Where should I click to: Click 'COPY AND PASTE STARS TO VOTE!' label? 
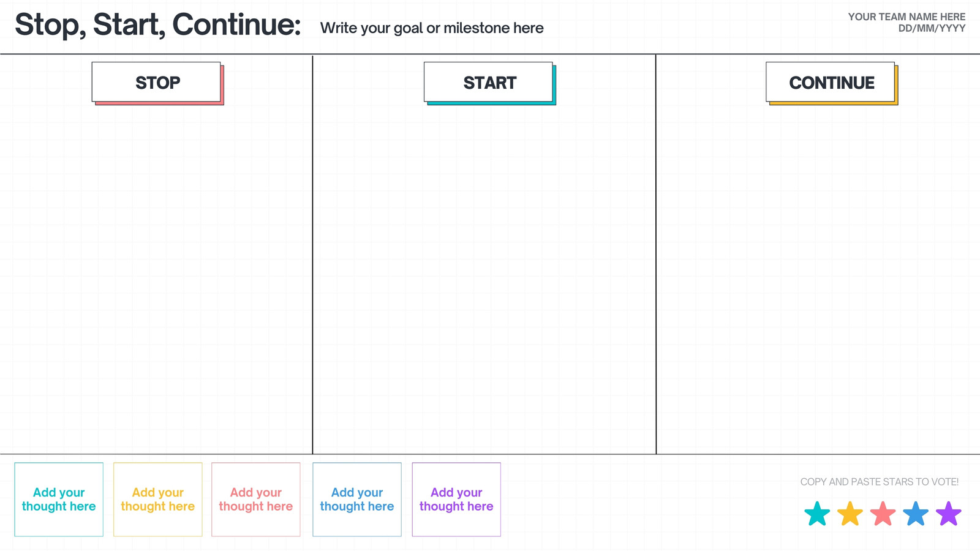880,482
